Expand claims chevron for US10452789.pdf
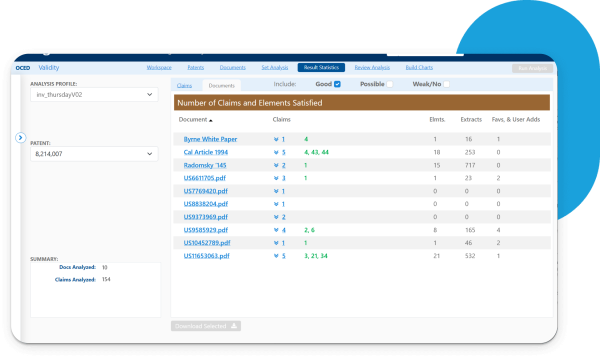Viewport: 600px width, 360px height. 276,243
